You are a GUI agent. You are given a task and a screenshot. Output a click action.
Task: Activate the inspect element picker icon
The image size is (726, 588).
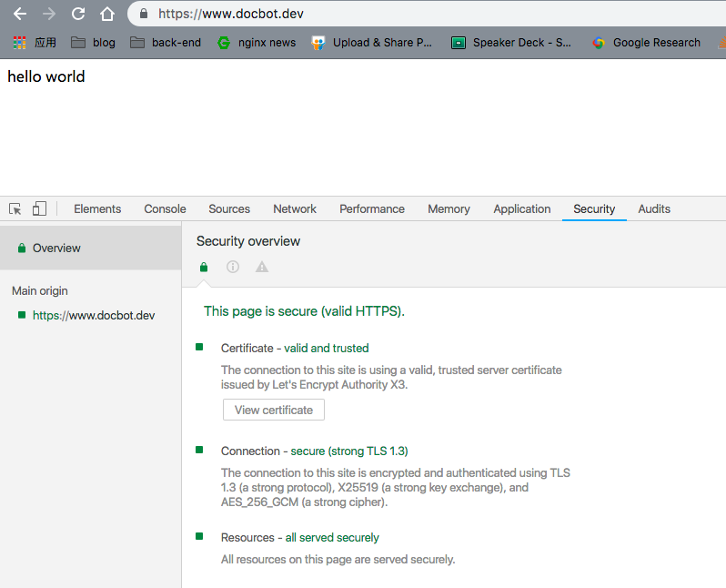[15, 208]
